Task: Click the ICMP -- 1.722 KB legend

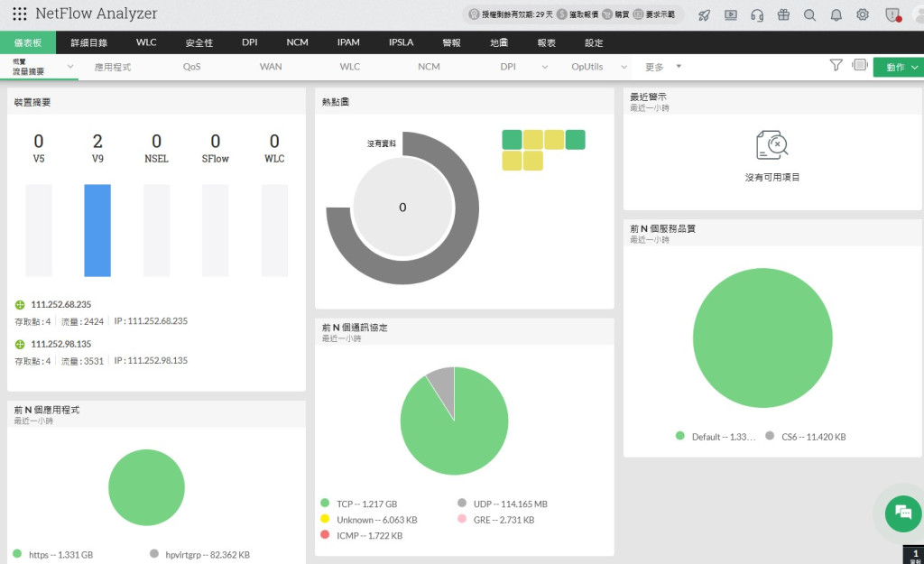Action: 369,536
